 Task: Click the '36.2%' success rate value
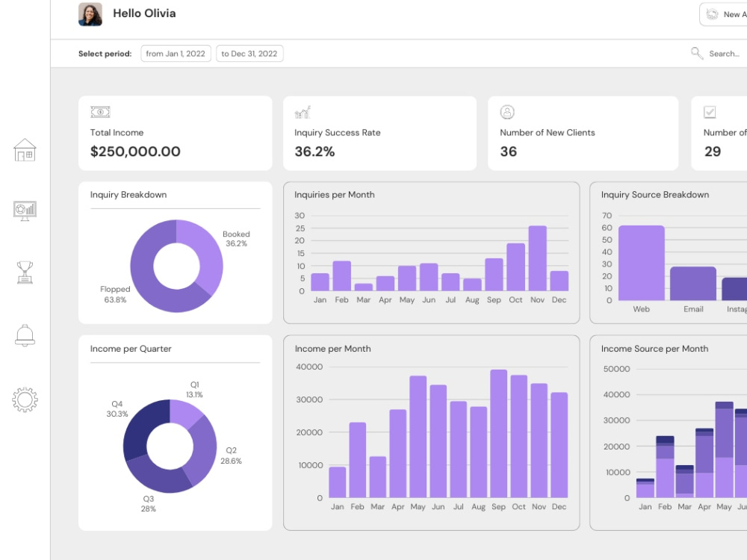pyautogui.click(x=314, y=152)
